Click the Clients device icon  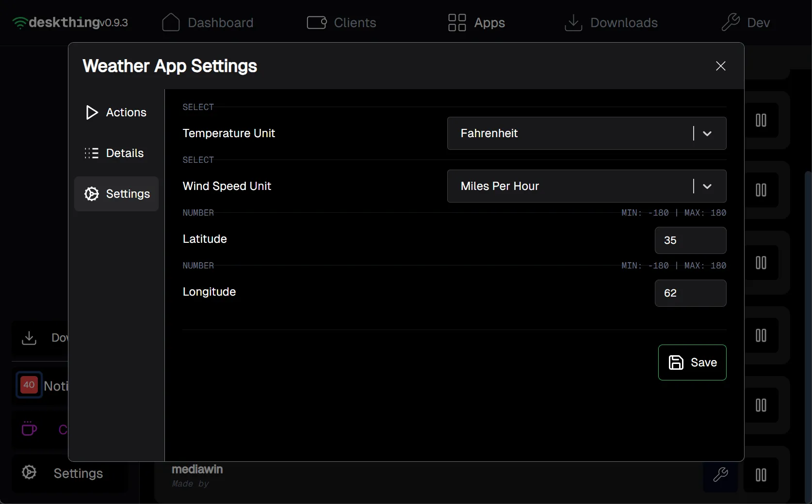coord(317,23)
